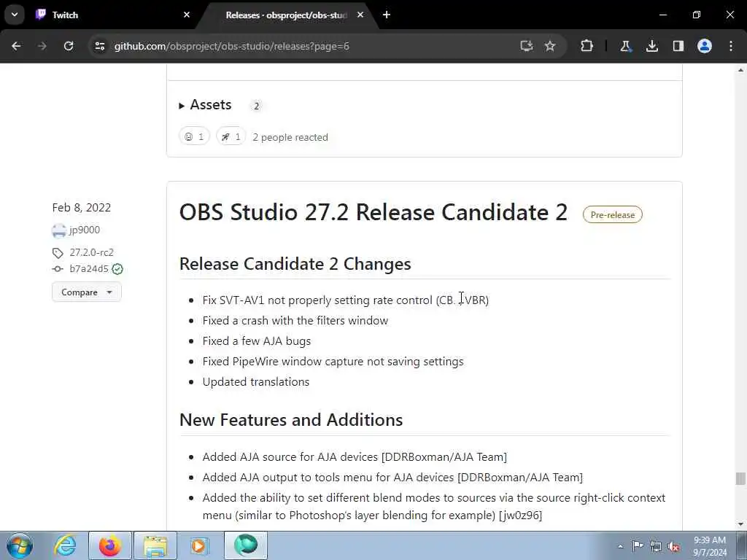This screenshot has height=560, width=747.
Task: Open Firefox from the taskbar
Action: click(x=110, y=545)
